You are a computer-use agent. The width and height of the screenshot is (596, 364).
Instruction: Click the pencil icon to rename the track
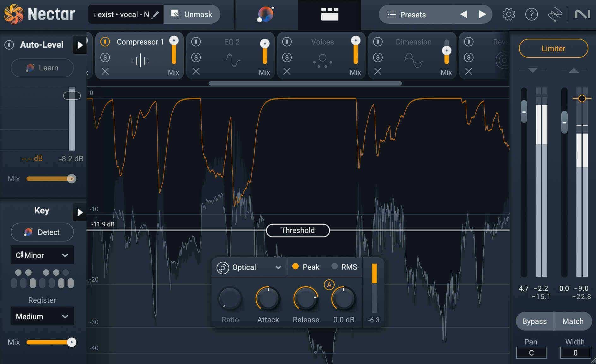click(155, 15)
